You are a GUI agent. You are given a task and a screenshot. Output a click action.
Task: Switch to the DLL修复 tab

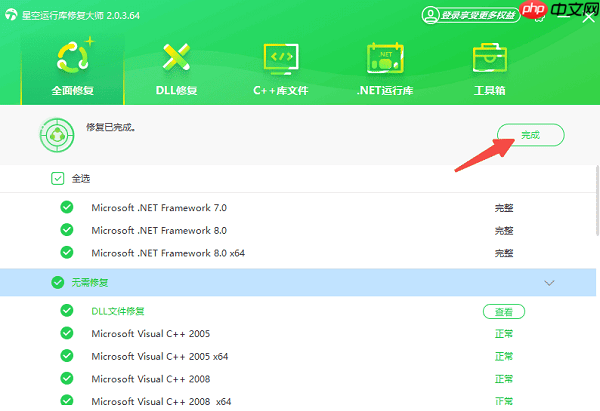click(x=176, y=69)
